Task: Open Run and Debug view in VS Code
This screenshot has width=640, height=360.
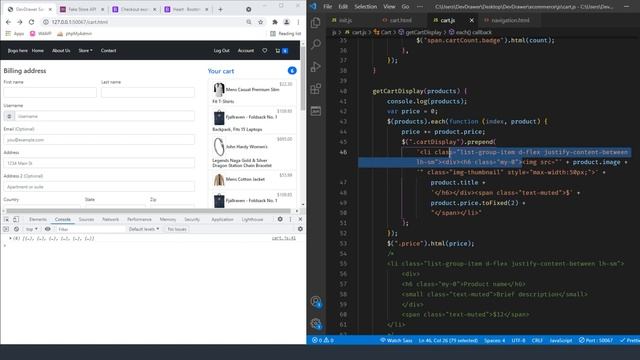Action: click(x=316, y=67)
